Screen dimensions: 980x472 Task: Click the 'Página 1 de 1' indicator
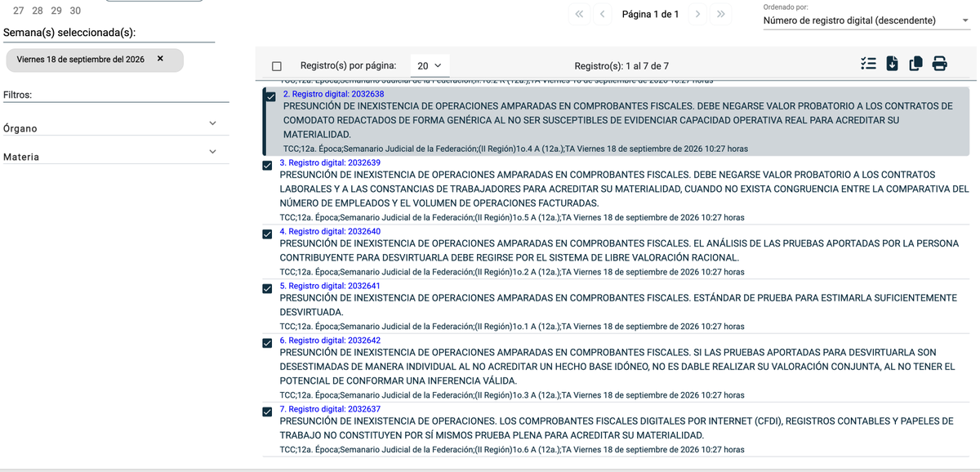point(650,14)
